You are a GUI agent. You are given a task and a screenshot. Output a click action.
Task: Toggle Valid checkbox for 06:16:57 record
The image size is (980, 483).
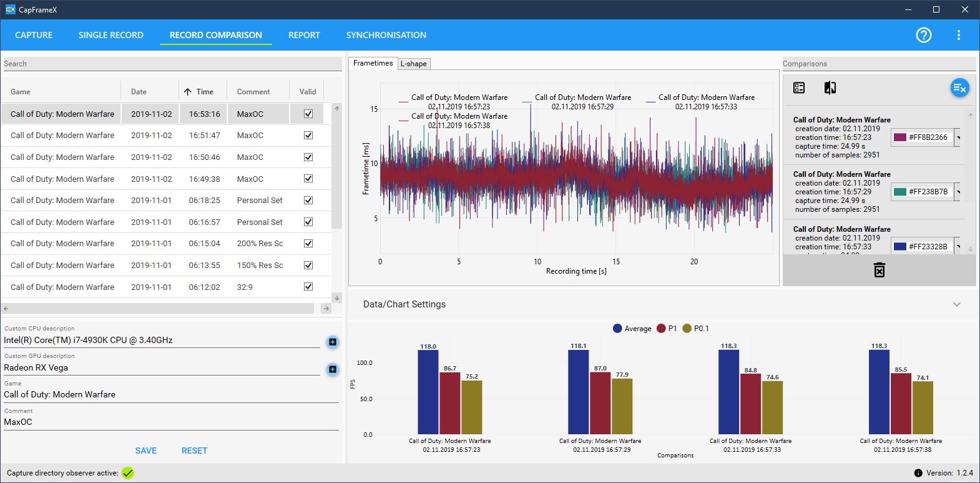308,222
